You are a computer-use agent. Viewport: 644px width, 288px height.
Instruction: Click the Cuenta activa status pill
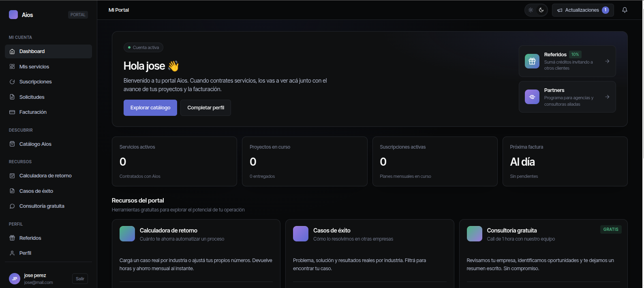tap(143, 47)
